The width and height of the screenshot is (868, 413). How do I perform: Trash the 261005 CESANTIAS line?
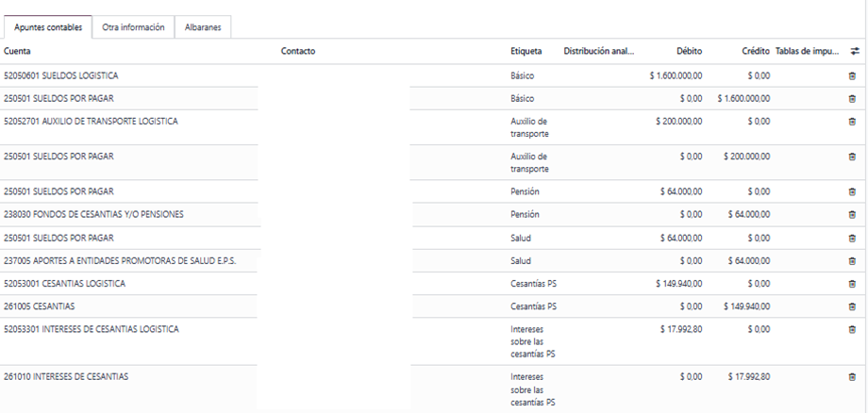(x=852, y=306)
